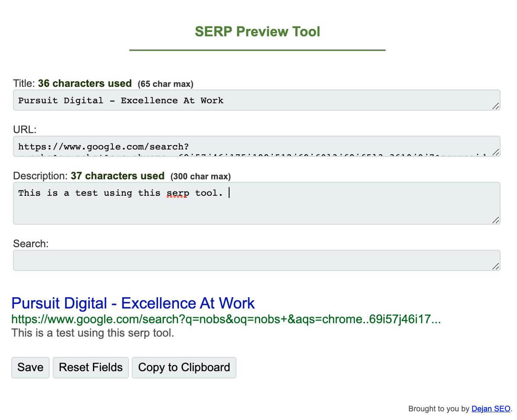Click the preview description snippet text
Screen dimensions: 517x420
coord(93,333)
